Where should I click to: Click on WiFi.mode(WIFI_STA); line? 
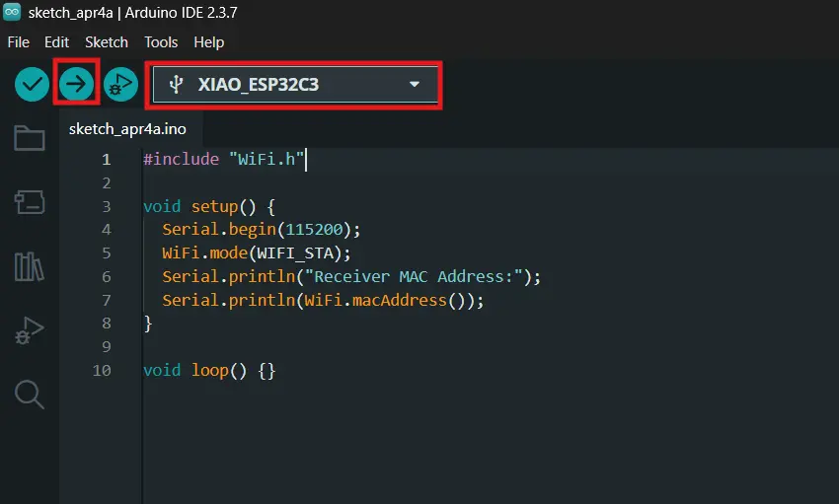(x=257, y=253)
